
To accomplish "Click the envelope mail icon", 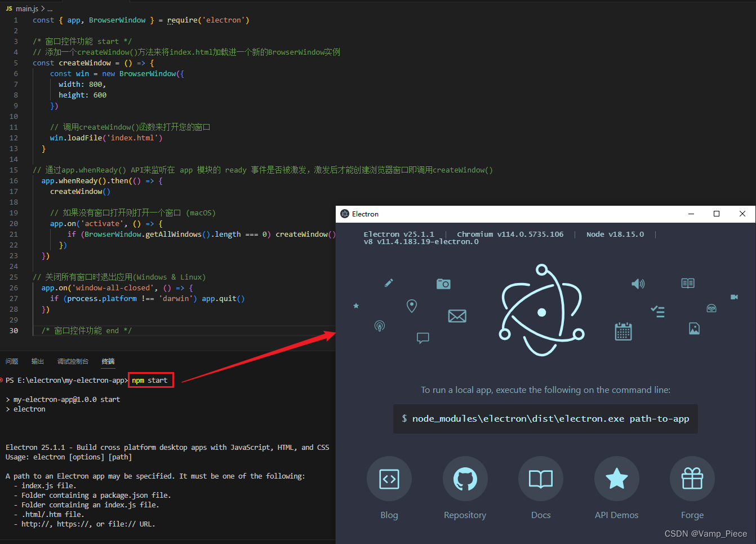I will coord(457,316).
